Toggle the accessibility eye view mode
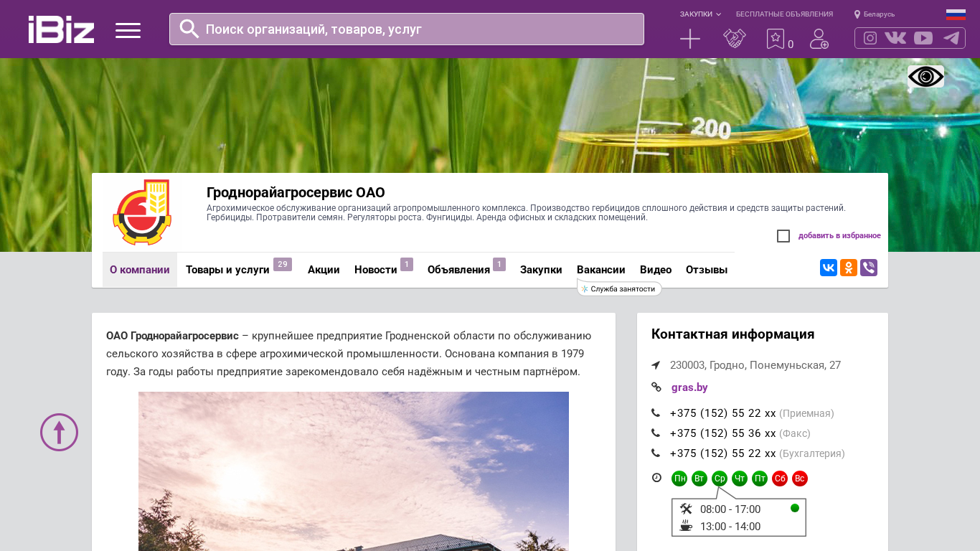This screenshot has height=551, width=980. tap(925, 77)
